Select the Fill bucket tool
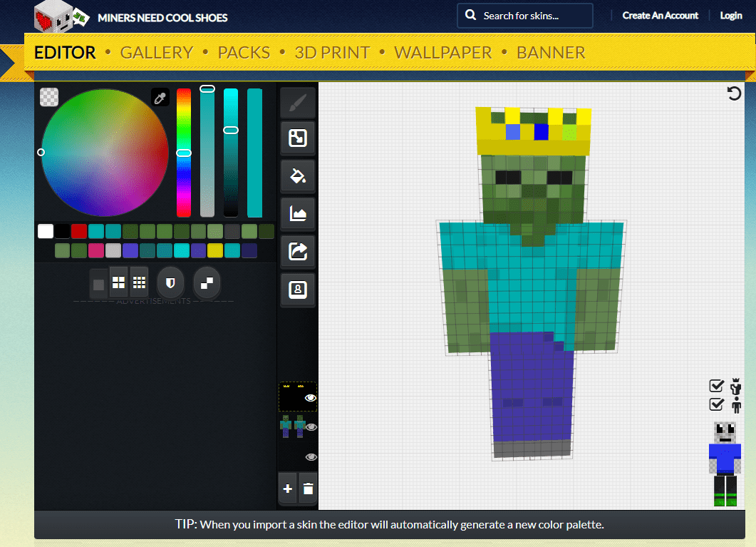 [297, 175]
